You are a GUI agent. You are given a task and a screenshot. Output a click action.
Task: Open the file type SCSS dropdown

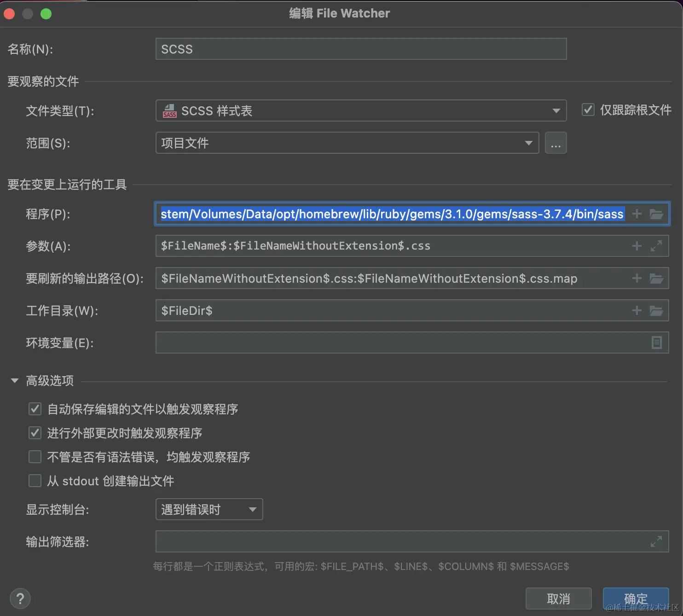pyautogui.click(x=361, y=111)
